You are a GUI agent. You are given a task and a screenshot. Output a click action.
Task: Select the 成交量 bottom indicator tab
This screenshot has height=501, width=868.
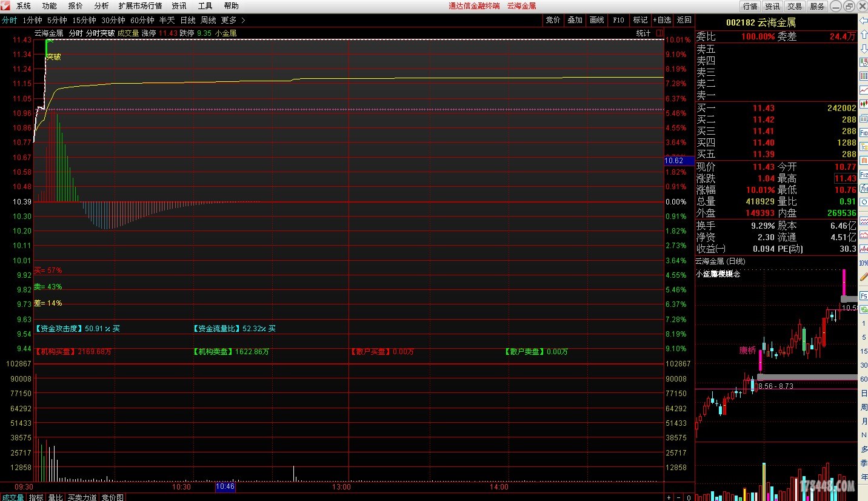point(13,497)
